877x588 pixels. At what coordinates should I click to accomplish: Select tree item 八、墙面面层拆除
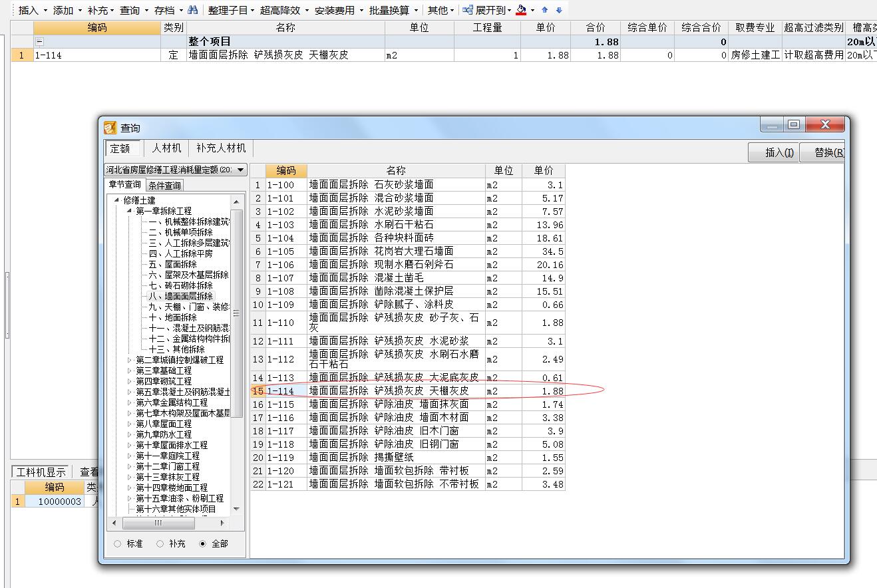[x=181, y=296]
